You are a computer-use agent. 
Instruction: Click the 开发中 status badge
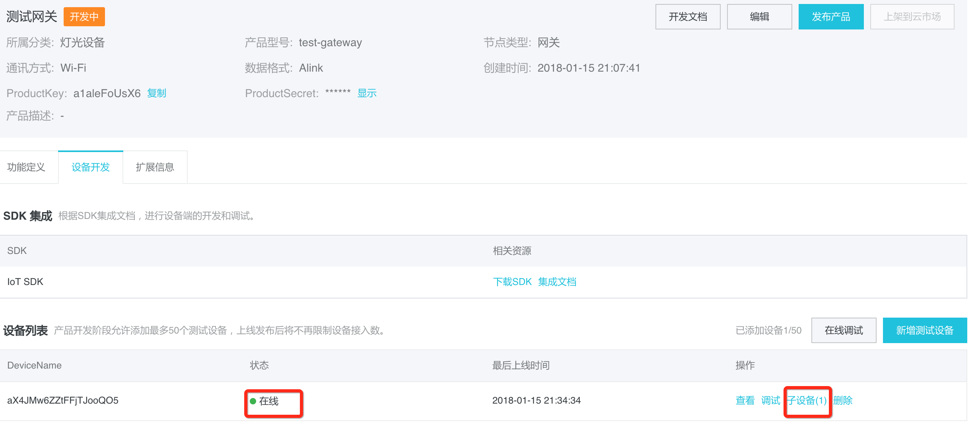click(84, 17)
